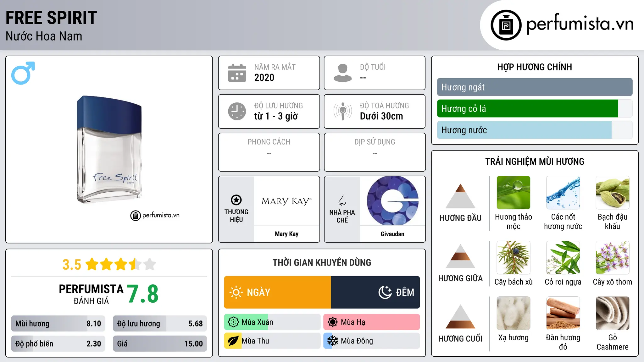
Task: Click the Perfumista 7.8 score
Action: click(x=143, y=294)
